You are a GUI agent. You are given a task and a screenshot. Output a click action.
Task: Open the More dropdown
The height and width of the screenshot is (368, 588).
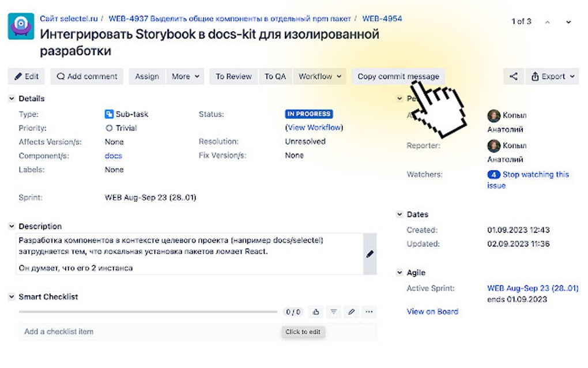click(184, 76)
